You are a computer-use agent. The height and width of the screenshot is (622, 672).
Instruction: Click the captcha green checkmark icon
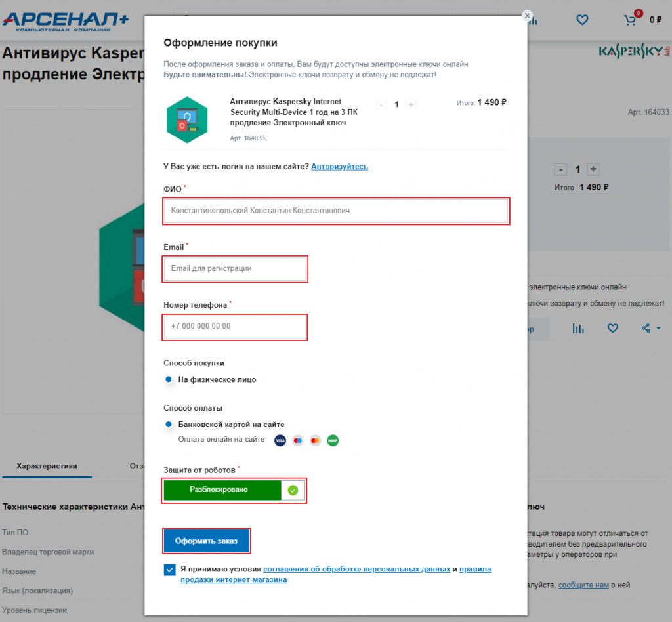293,491
